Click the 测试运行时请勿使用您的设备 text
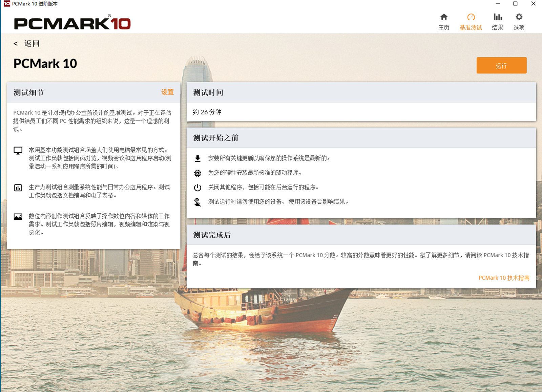 [278, 202]
